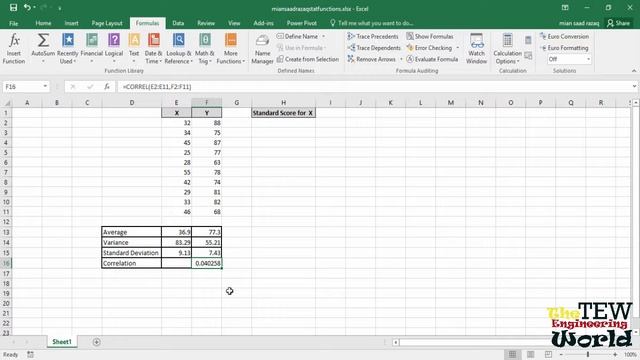Screen dimensions: 640x360
Task: Switch to Normal view in status bar
Action: 512,354
